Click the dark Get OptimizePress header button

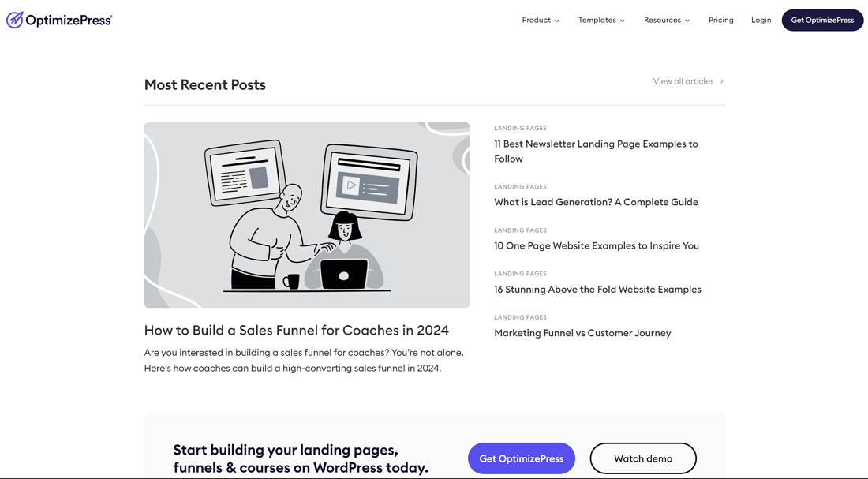[x=822, y=20]
